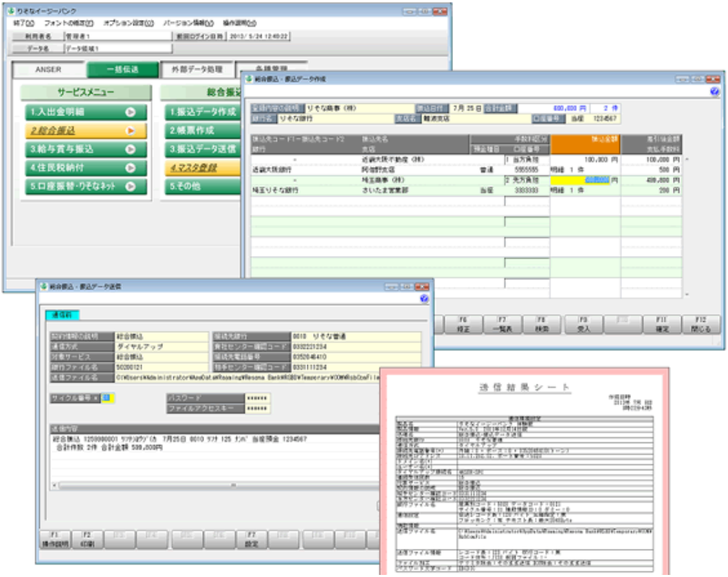Click arrow icon on 1.入出金明細 button
728x577 pixels.
click(x=130, y=111)
